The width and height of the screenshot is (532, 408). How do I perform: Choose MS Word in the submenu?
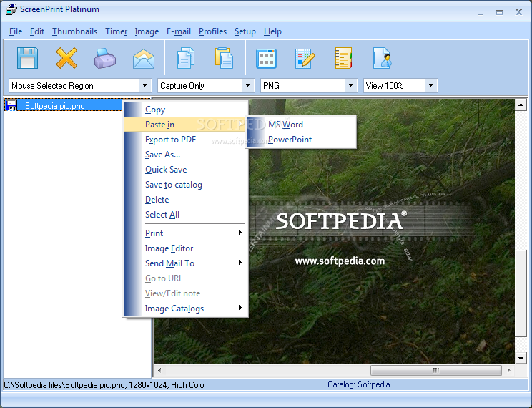click(x=301, y=125)
